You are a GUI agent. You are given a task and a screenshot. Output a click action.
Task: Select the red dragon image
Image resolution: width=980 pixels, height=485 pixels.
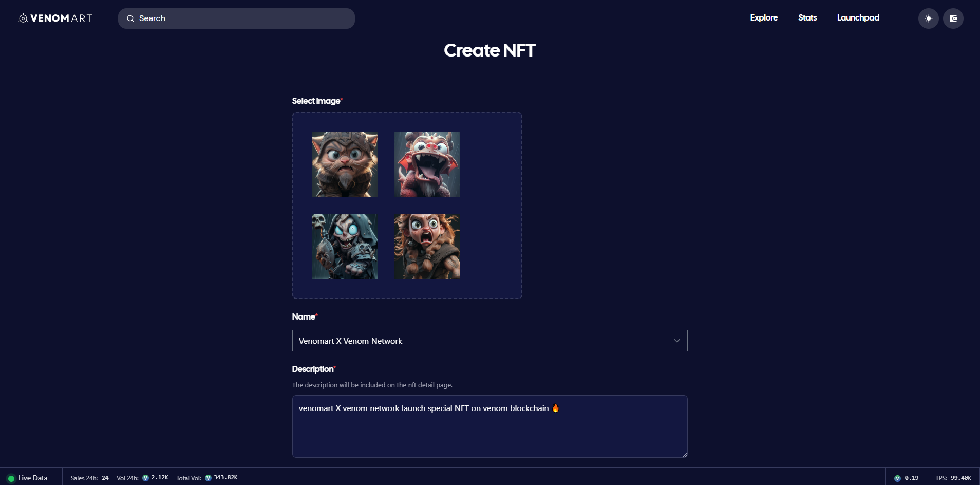coord(427,164)
